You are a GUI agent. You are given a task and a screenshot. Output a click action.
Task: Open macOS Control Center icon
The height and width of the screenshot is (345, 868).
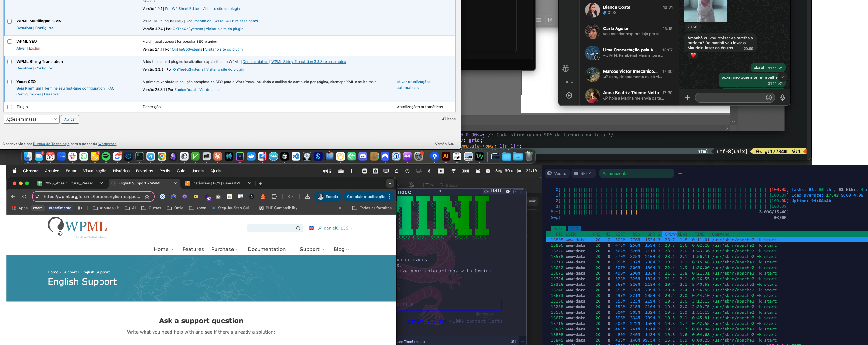coord(478,171)
